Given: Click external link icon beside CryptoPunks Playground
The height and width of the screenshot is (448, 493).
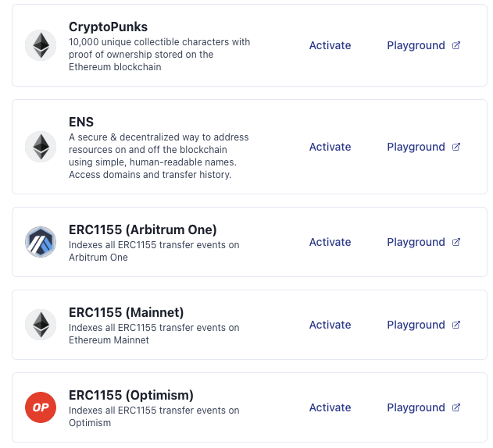Looking at the screenshot, I should (456, 45).
